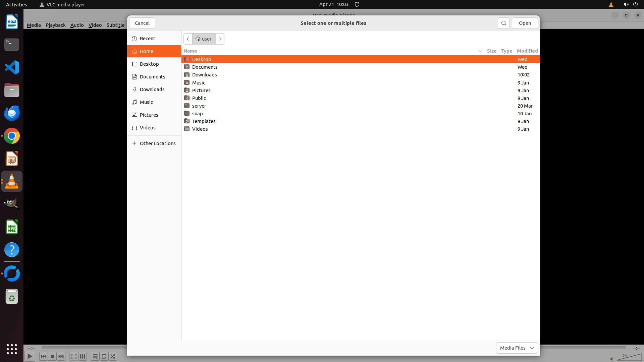Click the Name column sort chevron

click(x=480, y=51)
